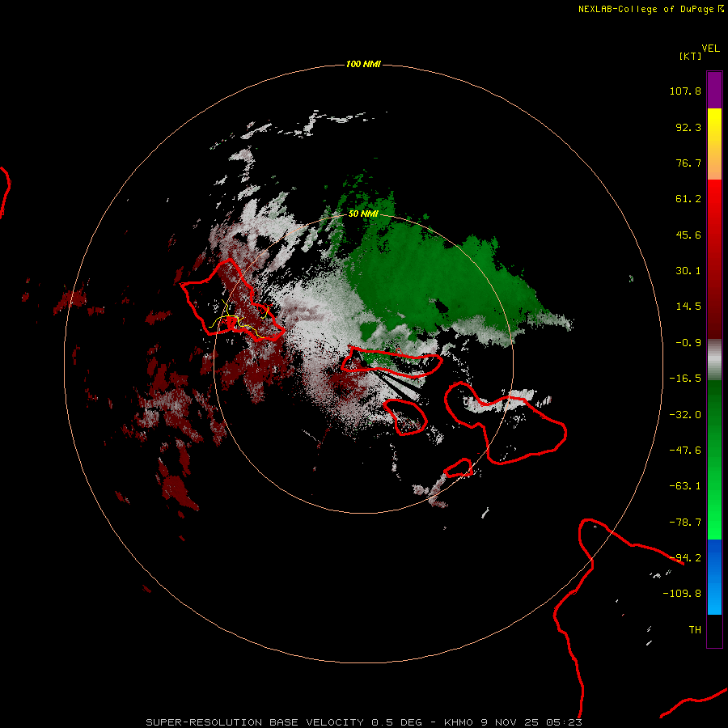The height and width of the screenshot is (728, 728).
Task: Click the 92.3 velocity scale value
Action: 688,127
